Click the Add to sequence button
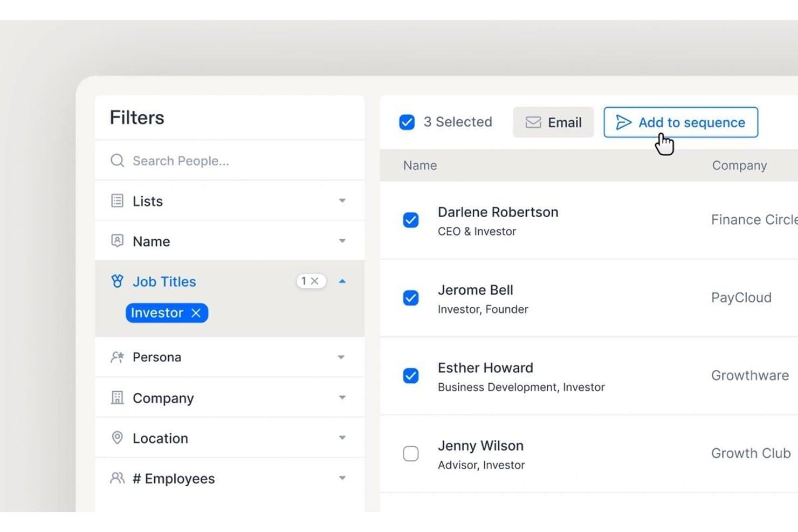 point(680,122)
